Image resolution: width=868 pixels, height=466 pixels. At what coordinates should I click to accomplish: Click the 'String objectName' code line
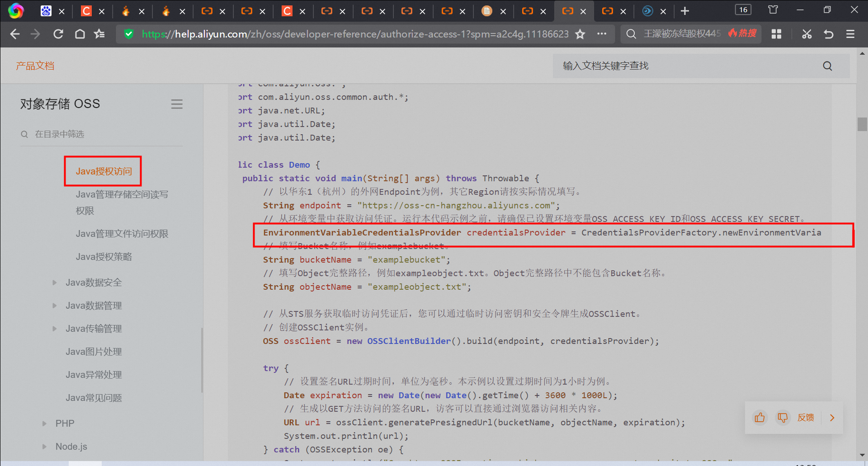367,287
